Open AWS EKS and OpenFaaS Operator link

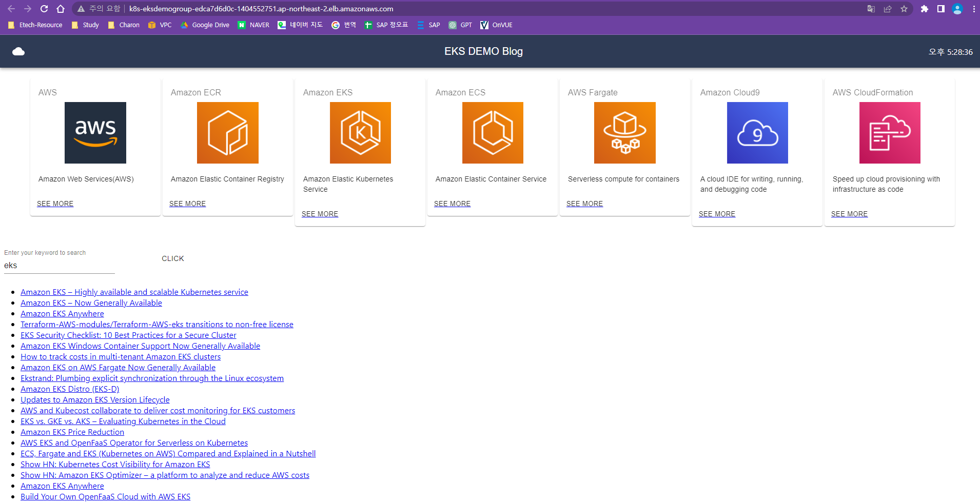tap(134, 442)
